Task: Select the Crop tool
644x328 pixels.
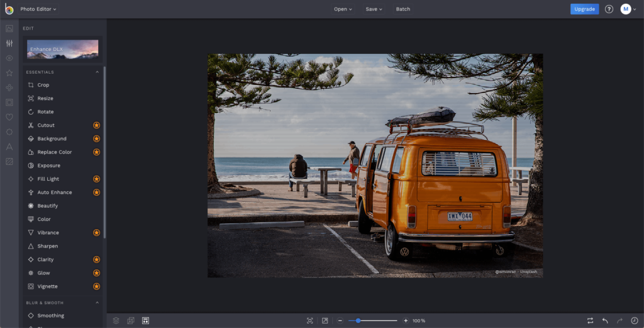Action: 43,85
